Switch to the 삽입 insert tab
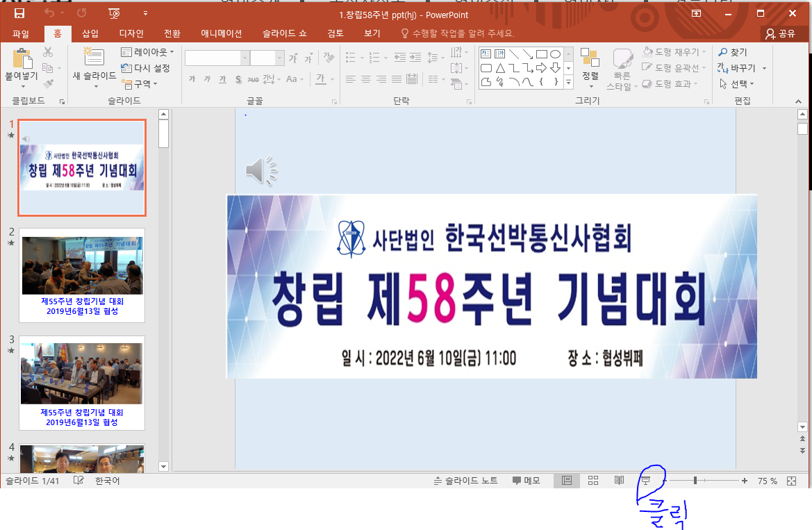Viewport: 812px width, 530px height. point(90,33)
